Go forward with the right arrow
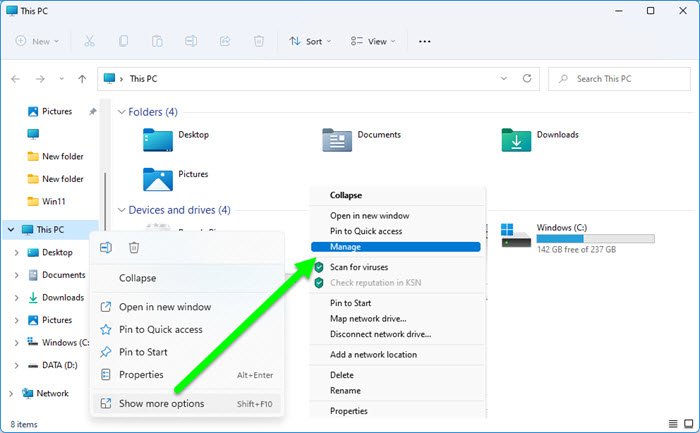The width and height of the screenshot is (700, 433). [x=40, y=79]
